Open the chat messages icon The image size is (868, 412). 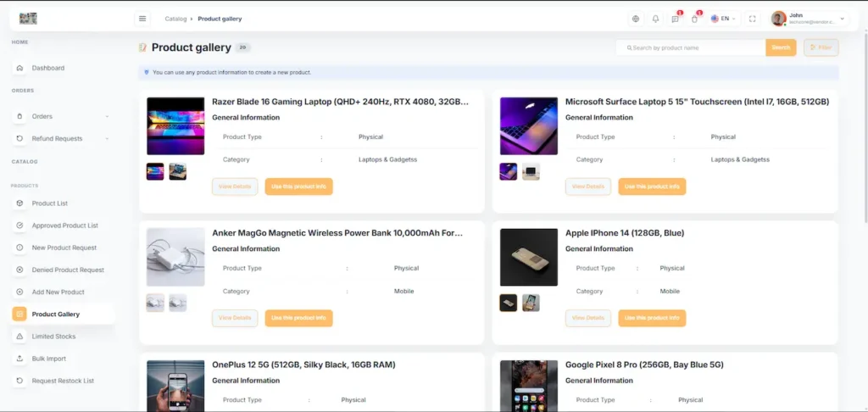pos(676,19)
